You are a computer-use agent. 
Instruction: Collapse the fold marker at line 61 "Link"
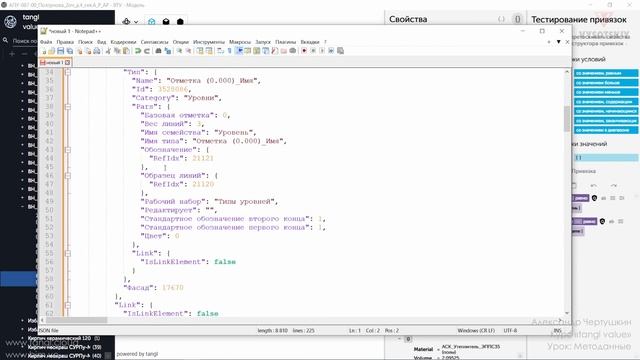pos(68,305)
